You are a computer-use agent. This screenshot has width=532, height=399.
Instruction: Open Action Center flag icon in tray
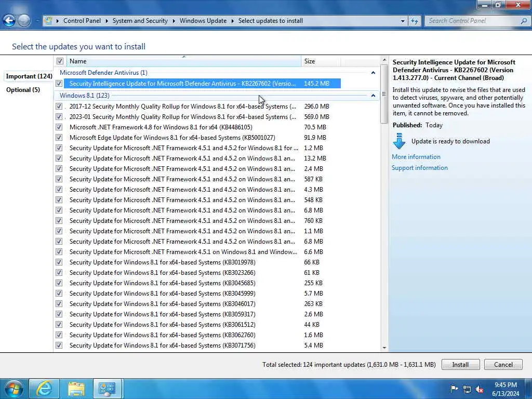(454, 389)
